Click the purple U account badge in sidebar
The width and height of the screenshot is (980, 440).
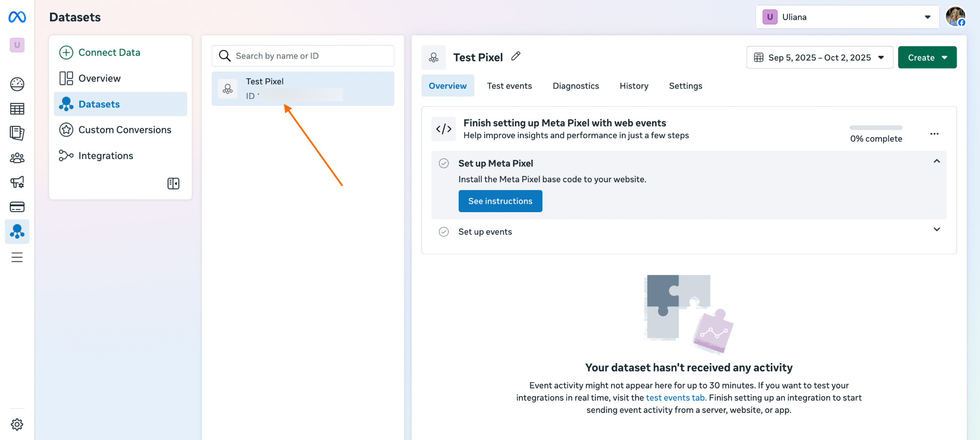coord(17,45)
